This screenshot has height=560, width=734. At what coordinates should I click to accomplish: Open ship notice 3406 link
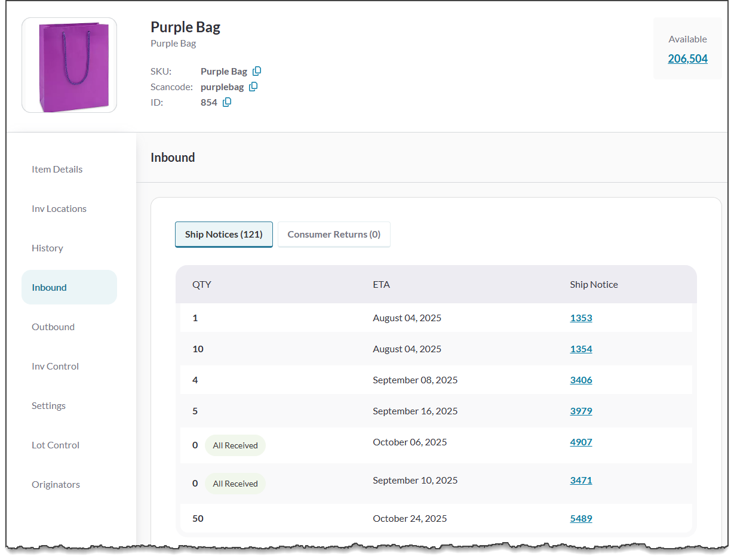pos(581,380)
